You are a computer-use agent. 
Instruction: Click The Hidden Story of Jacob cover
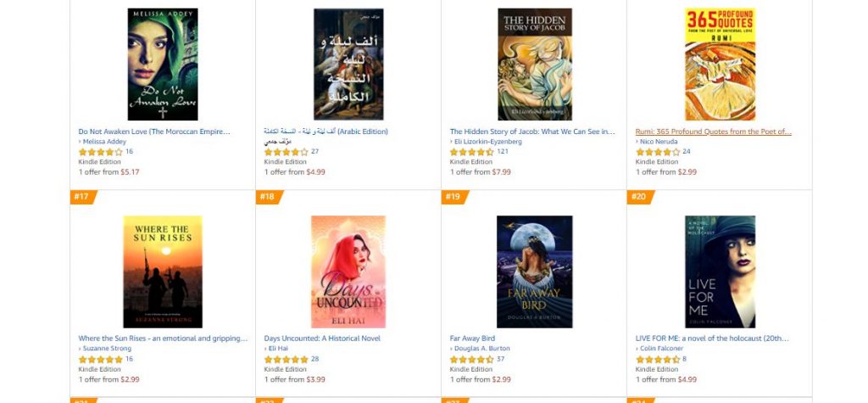tap(534, 64)
